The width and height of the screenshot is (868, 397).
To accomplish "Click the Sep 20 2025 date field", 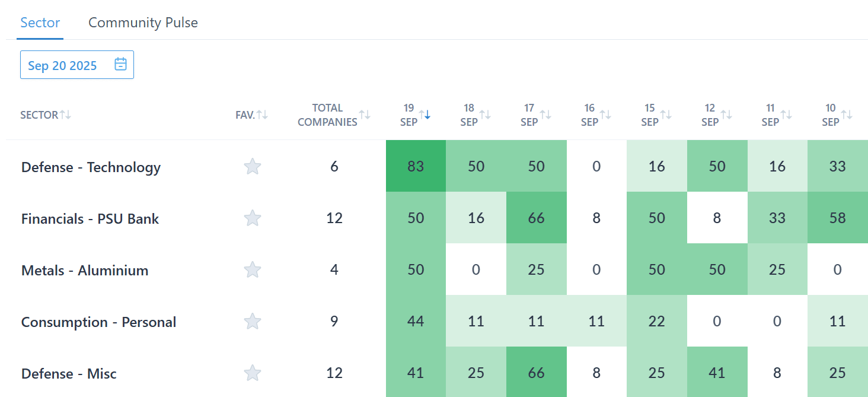I will pyautogui.click(x=63, y=65).
